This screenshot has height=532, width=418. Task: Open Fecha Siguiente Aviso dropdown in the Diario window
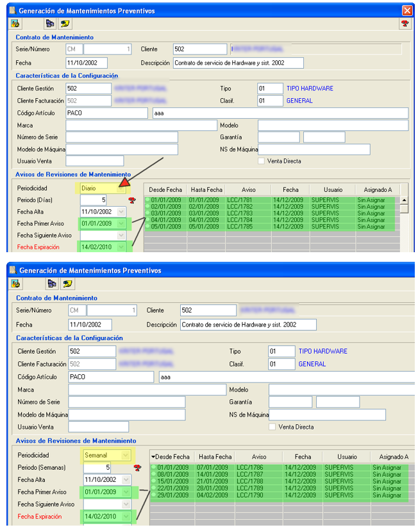pyautogui.click(x=121, y=235)
